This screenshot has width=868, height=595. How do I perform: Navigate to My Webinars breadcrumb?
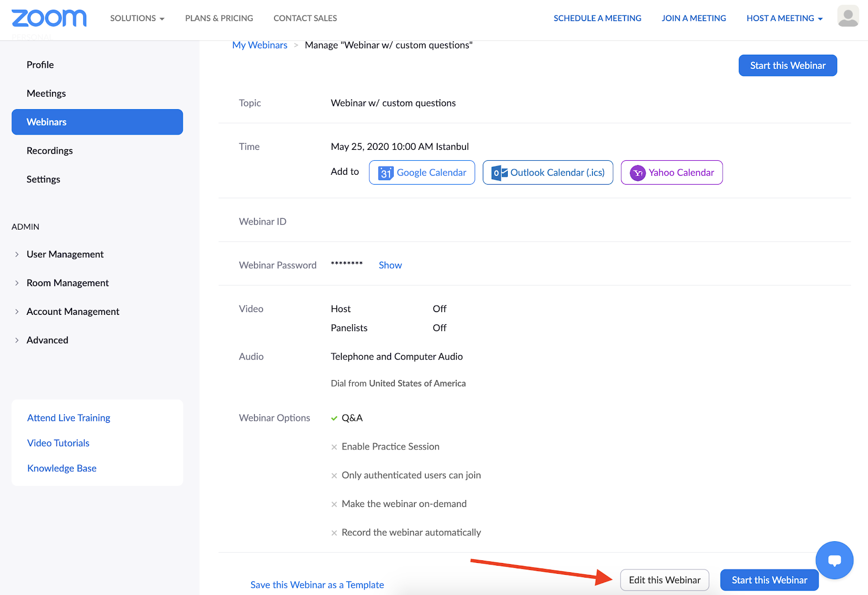pyautogui.click(x=260, y=45)
